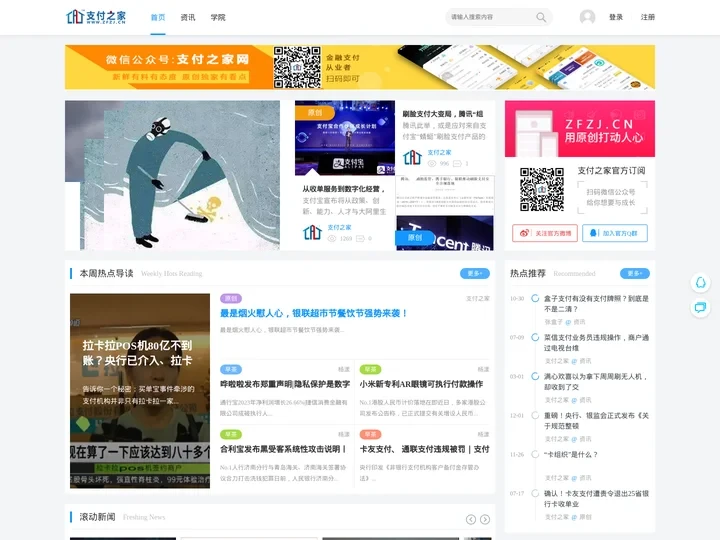Open the QQ floating side icon
Image resolution: width=720 pixels, height=540 pixels.
pos(700,282)
